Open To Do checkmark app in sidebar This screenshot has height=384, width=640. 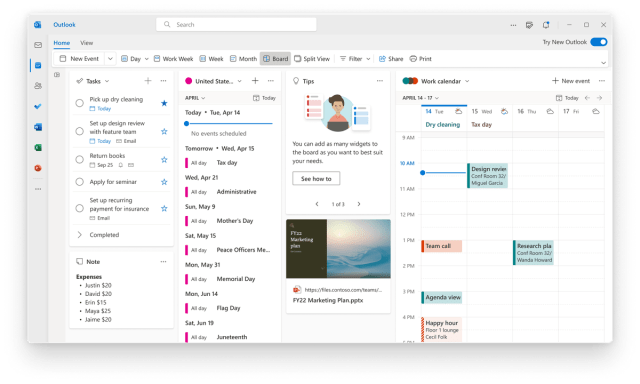pyautogui.click(x=38, y=107)
